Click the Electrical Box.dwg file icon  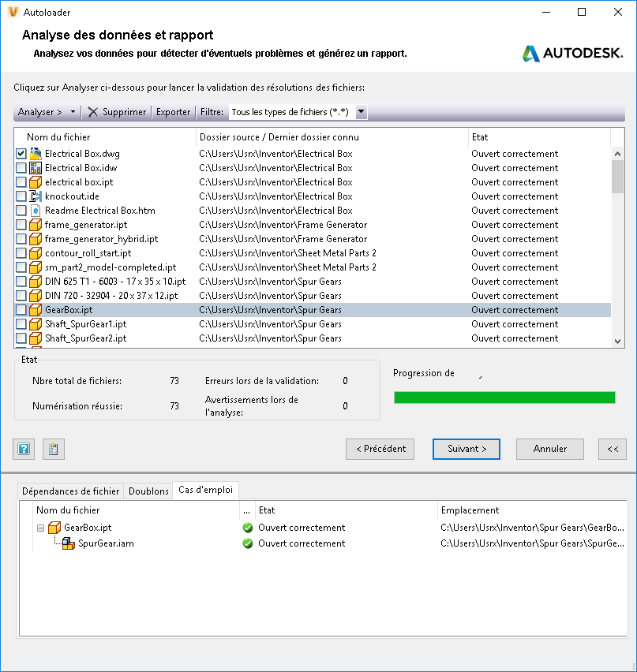click(x=36, y=154)
